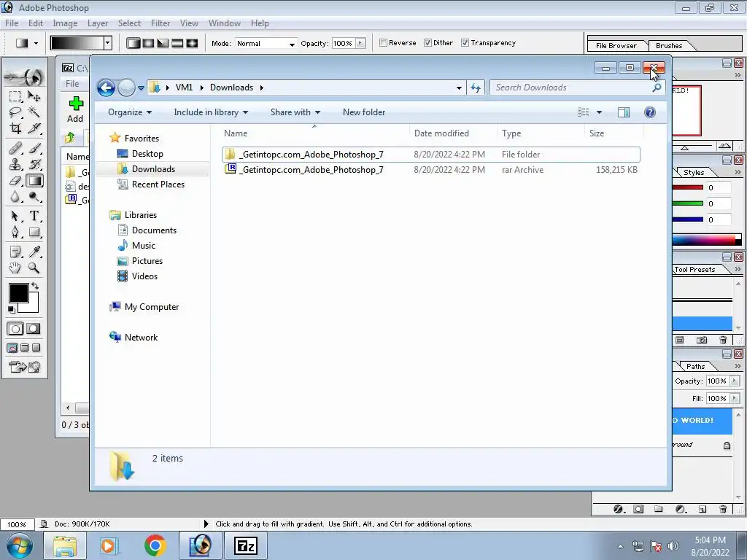Toggle the Dither checkbox
This screenshot has height=560, width=747.
(x=427, y=43)
